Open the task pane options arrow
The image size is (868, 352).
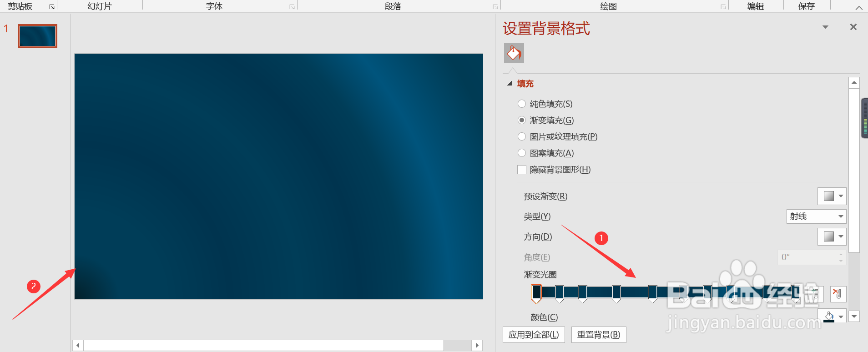[825, 27]
